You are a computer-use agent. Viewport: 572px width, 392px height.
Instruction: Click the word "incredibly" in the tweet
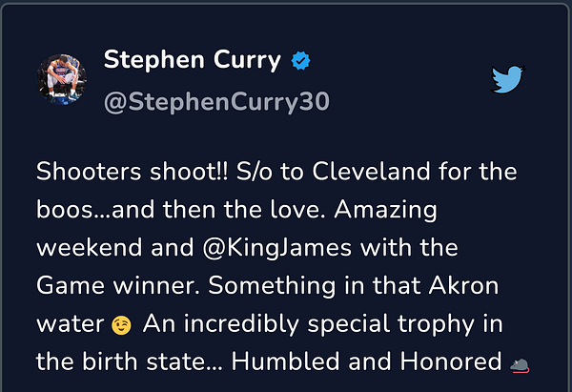[x=241, y=324]
